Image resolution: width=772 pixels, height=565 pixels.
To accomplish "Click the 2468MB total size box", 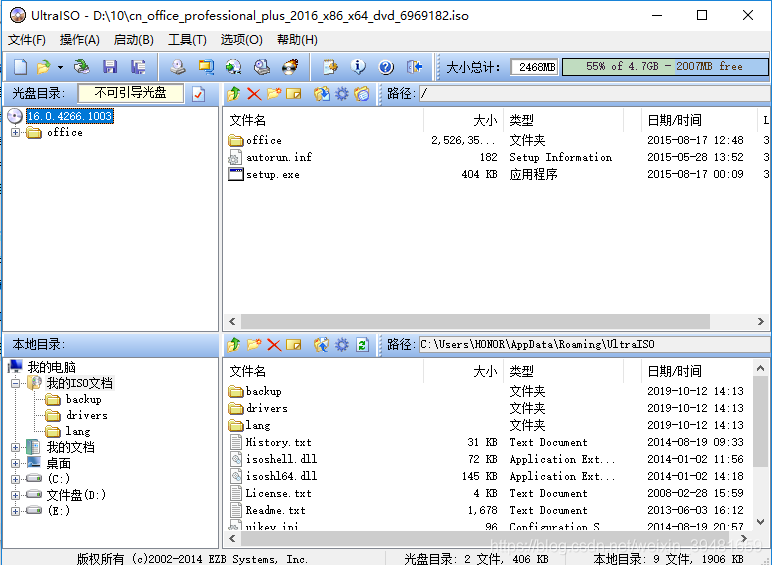I will (535, 66).
